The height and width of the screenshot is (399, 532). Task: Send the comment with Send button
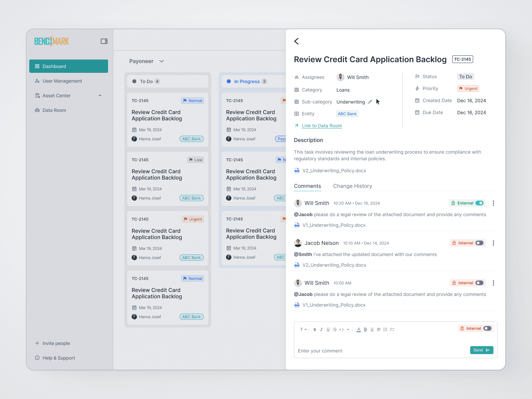tap(482, 350)
